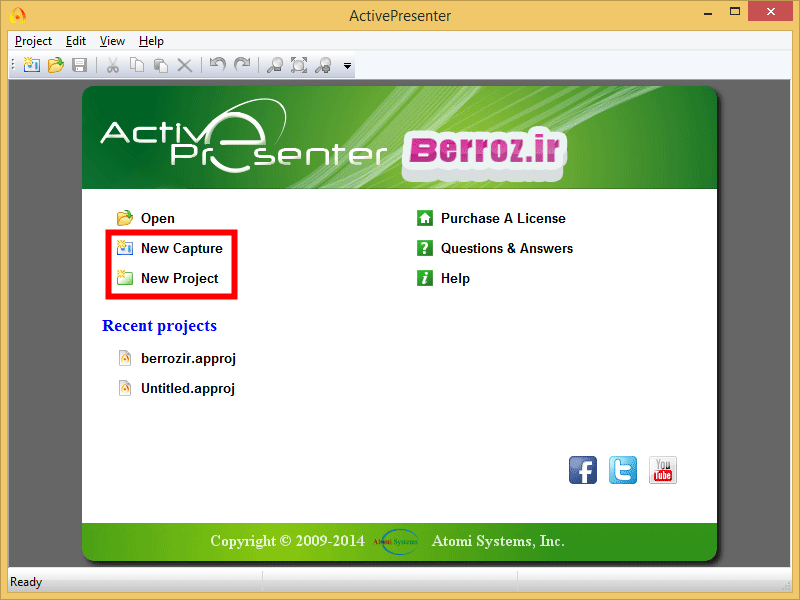Click the Zoom Out magnifier toolbar icon
The height and width of the screenshot is (600, 800).
pyautogui.click(x=275, y=65)
